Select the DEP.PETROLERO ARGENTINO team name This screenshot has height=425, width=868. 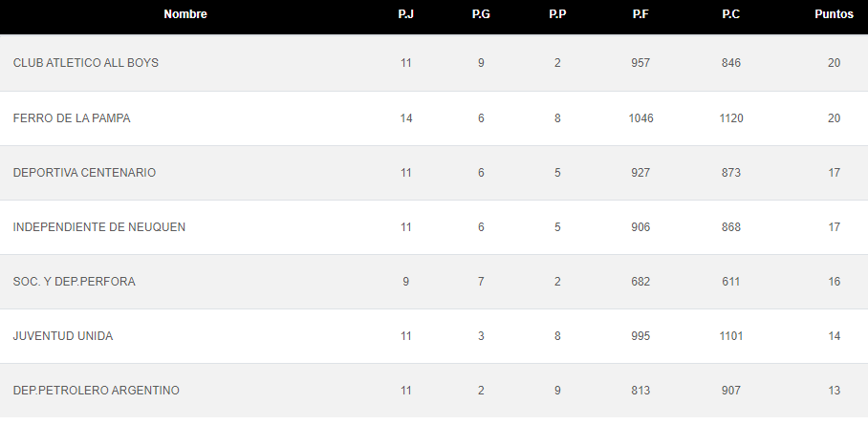[97, 391]
